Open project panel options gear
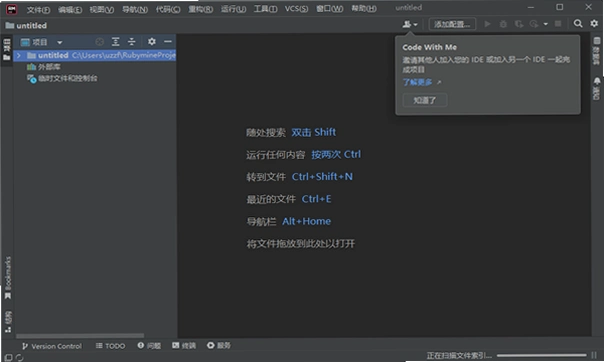Image resolution: width=604 pixels, height=362 pixels. [152, 42]
